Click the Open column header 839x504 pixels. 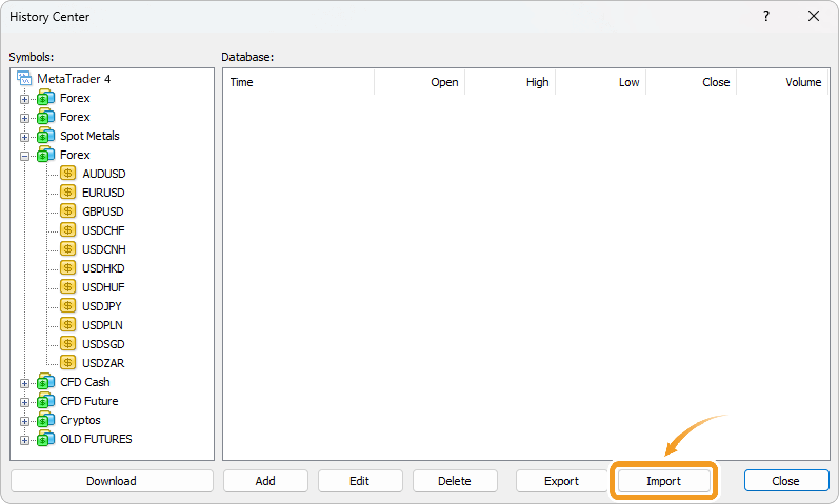(x=420, y=82)
